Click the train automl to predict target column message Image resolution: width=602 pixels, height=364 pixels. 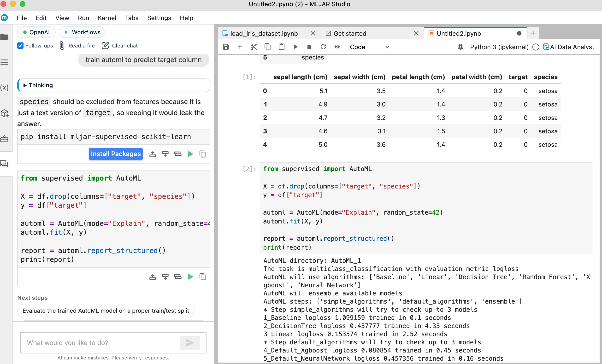pos(144,60)
